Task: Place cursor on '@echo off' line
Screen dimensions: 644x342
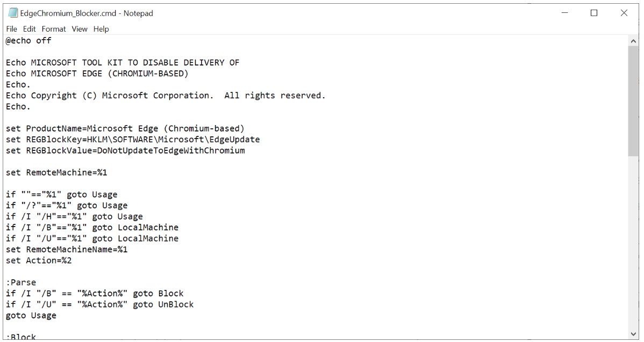Action: 28,41
